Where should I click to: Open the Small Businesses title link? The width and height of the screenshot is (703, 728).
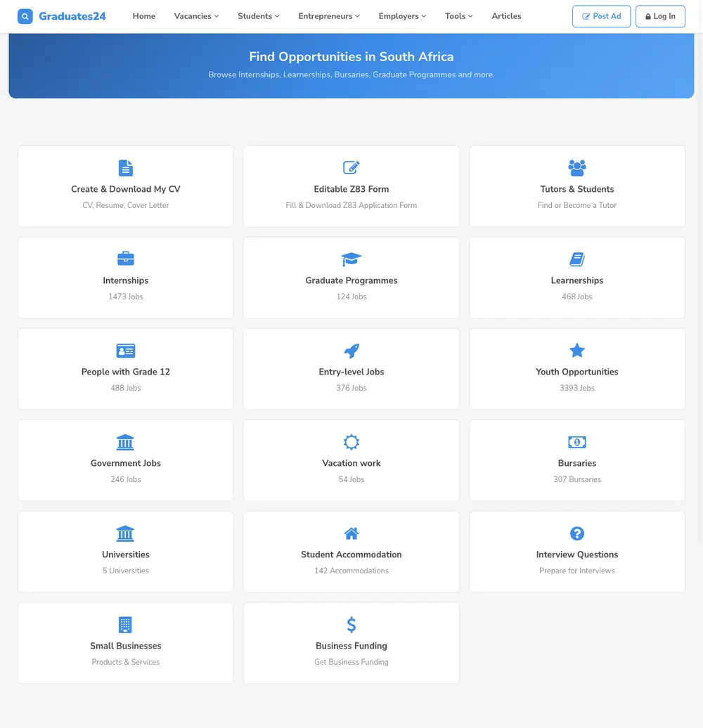[125, 646]
